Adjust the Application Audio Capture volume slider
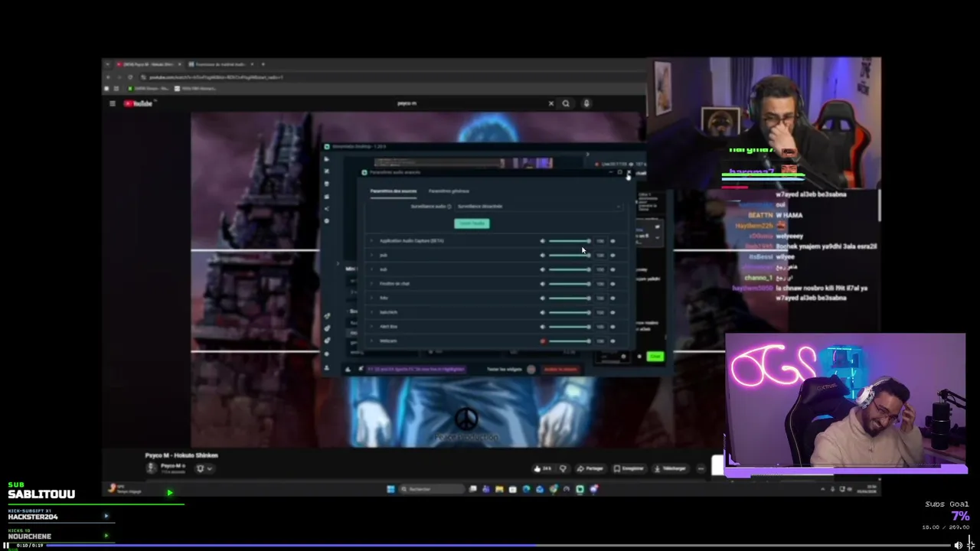 (570, 241)
